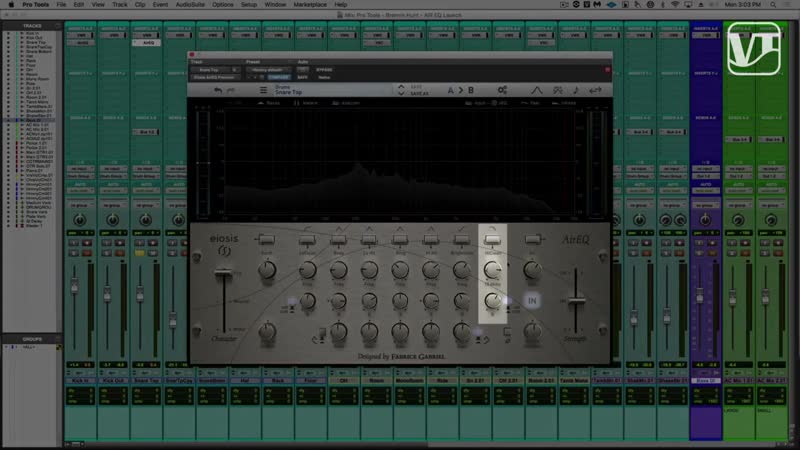
Task: Click the double-arrow icon at the AirEQ toolbar's right end
Action: point(595,90)
